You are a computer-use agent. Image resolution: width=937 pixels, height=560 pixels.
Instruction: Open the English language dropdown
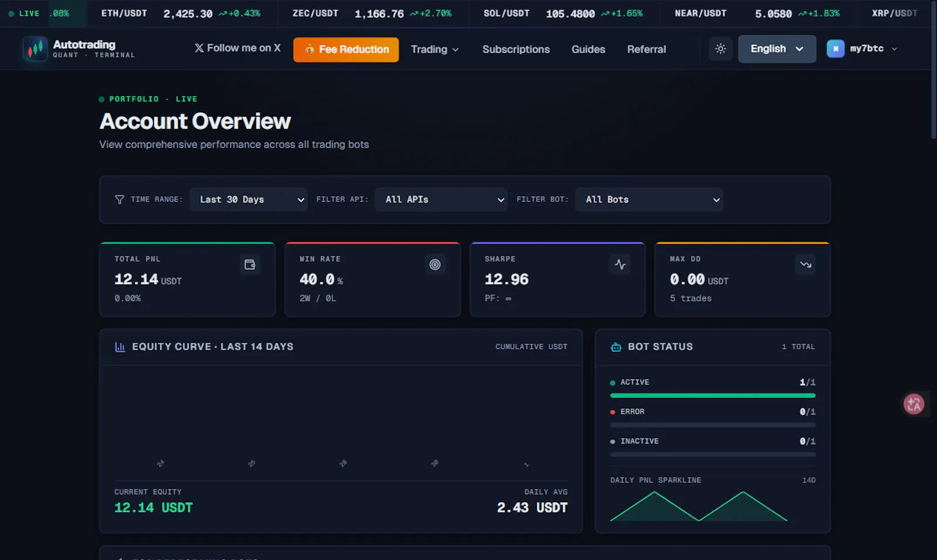coord(777,49)
